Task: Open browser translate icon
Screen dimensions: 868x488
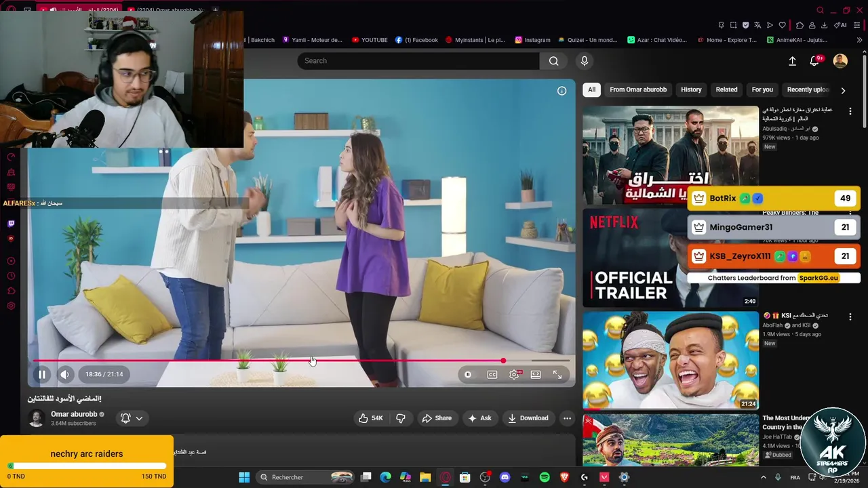Action: 757,25
